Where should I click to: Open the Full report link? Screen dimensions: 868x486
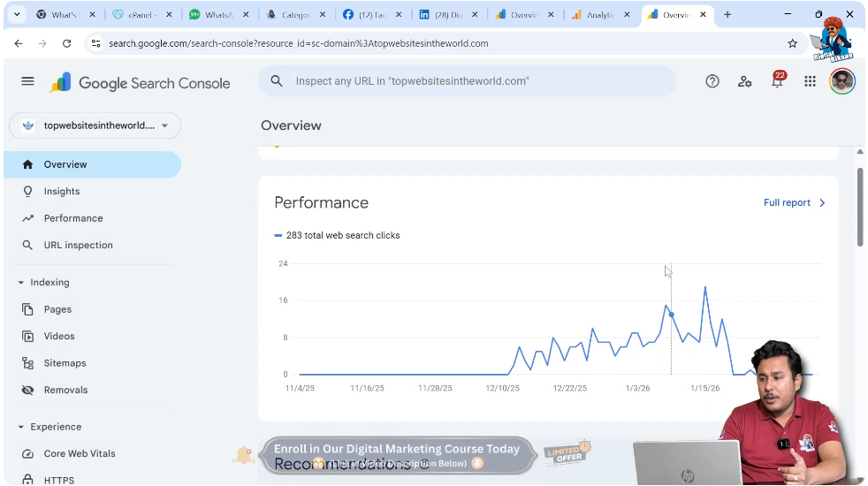click(x=794, y=202)
